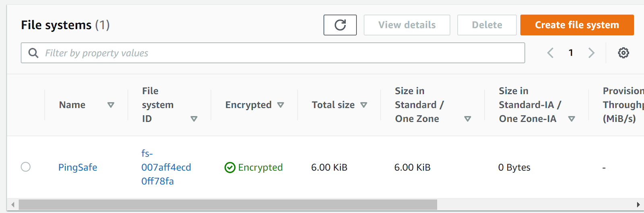Click the refresh file systems icon
This screenshot has height=213, width=644.
click(340, 25)
